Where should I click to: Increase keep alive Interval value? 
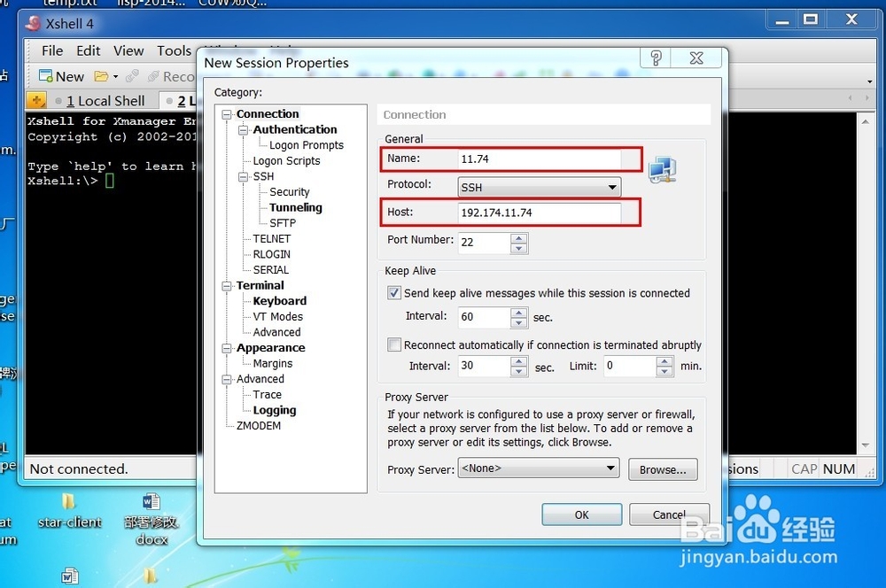pyautogui.click(x=518, y=313)
